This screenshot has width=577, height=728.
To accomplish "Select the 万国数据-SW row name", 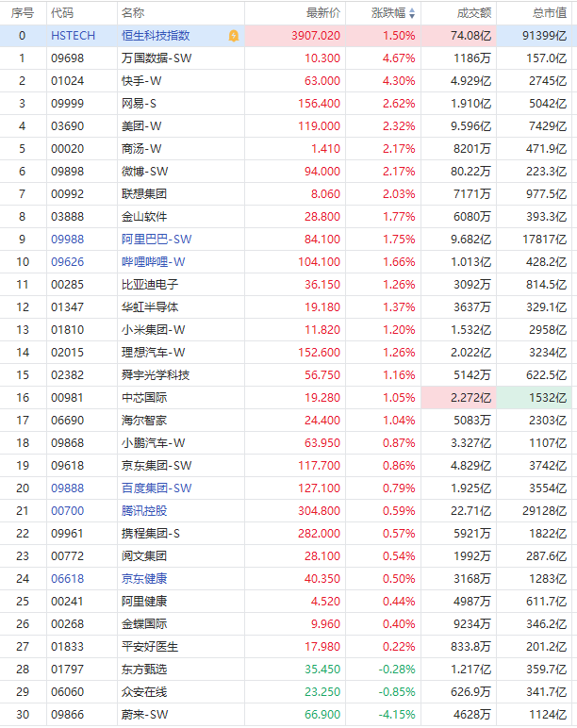I will coord(157,58).
